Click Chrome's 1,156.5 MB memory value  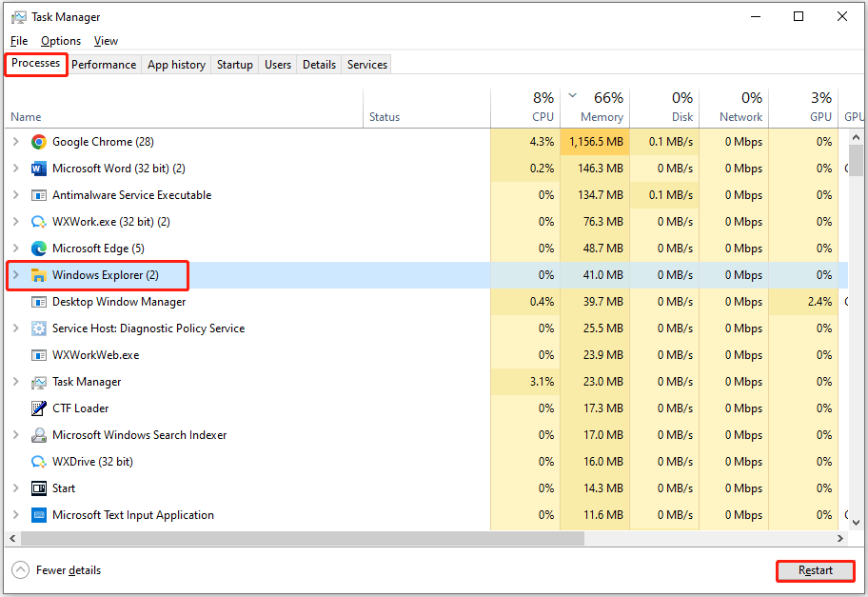[x=596, y=142]
